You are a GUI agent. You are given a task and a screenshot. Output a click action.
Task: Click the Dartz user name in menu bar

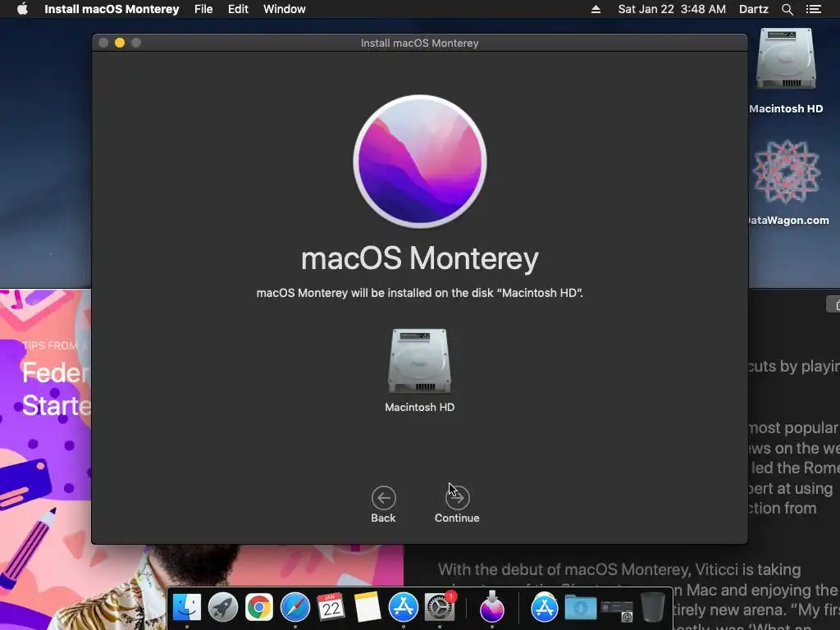coord(754,9)
